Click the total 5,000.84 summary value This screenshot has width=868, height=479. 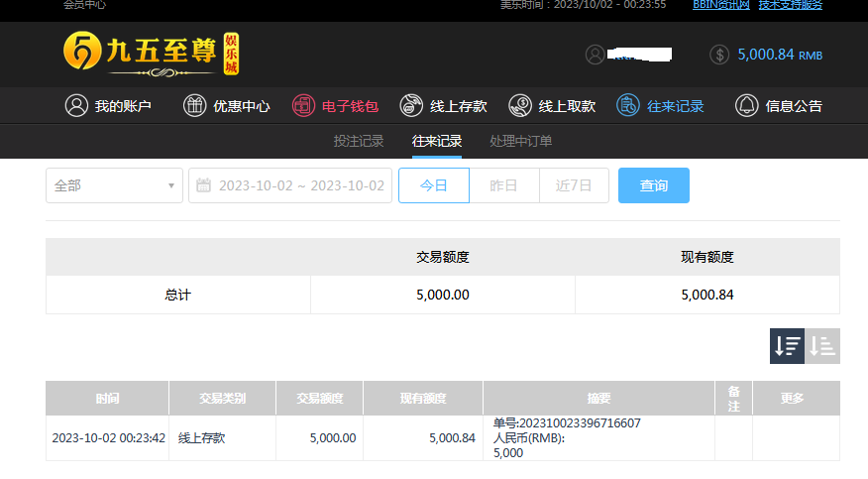[707, 295]
